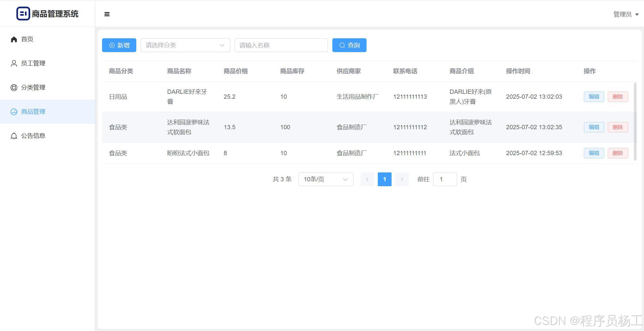
Task: Click the product name search field
Action: (x=281, y=45)
